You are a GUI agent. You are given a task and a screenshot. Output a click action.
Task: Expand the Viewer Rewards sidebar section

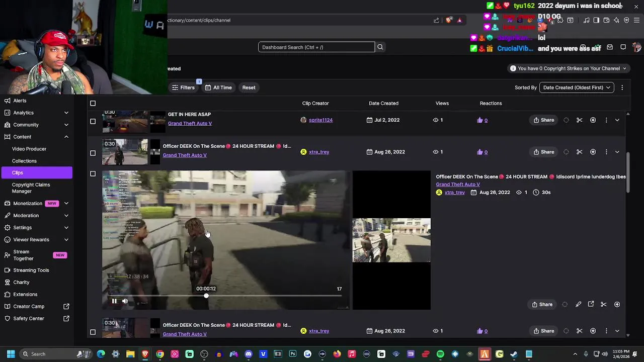click(66, 240)
